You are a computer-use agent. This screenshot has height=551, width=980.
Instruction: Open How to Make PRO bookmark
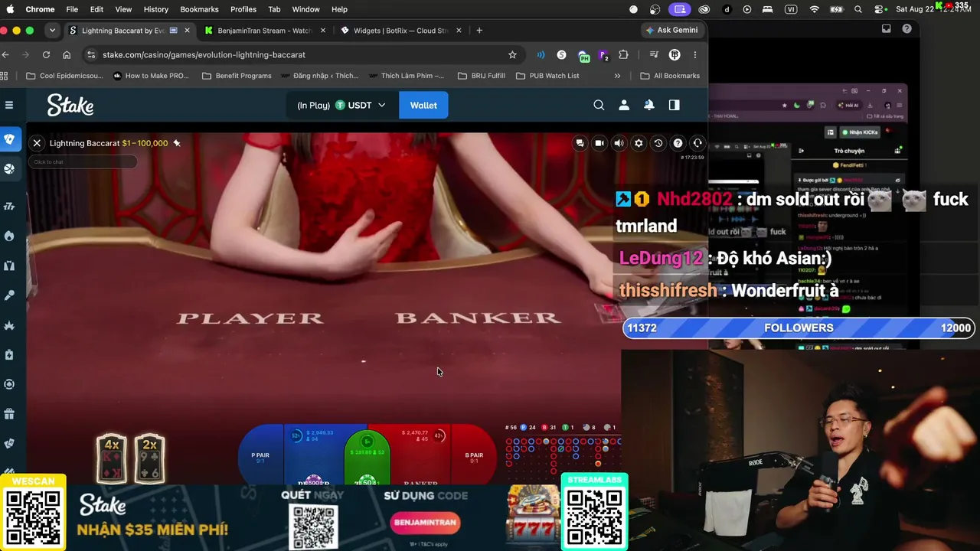pyautogui.click(x=151, y=76)
